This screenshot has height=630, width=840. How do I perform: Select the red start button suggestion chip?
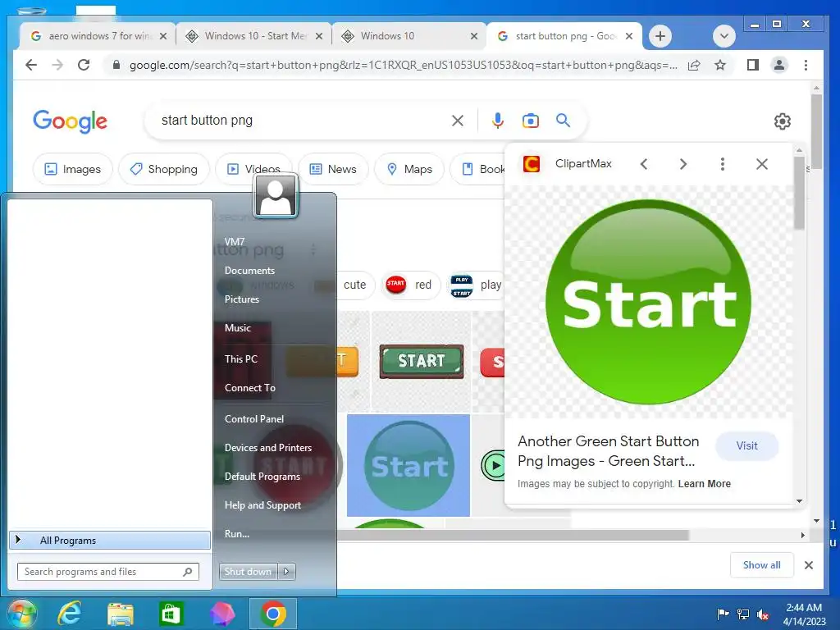coord(410,285)
